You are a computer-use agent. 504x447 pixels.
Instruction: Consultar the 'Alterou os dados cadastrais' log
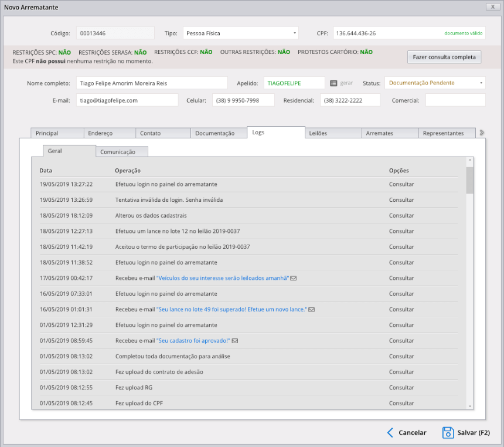[x=401, y=215]
